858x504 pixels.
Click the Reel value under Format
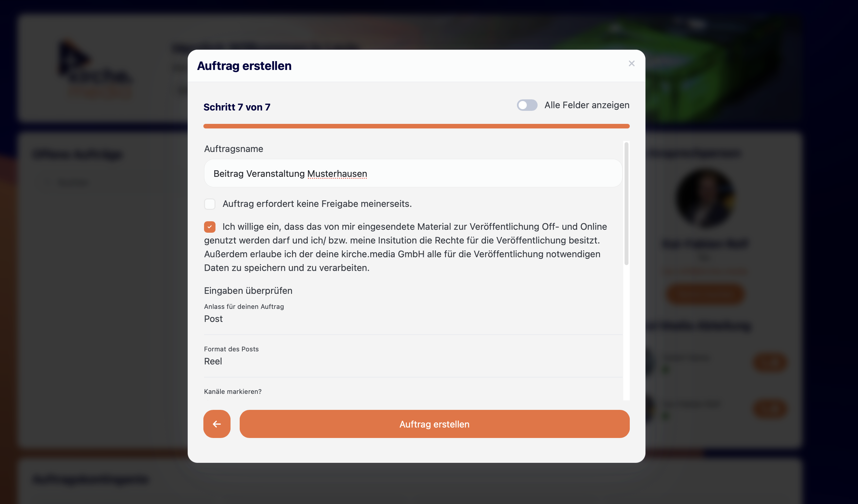click(213, 361)
